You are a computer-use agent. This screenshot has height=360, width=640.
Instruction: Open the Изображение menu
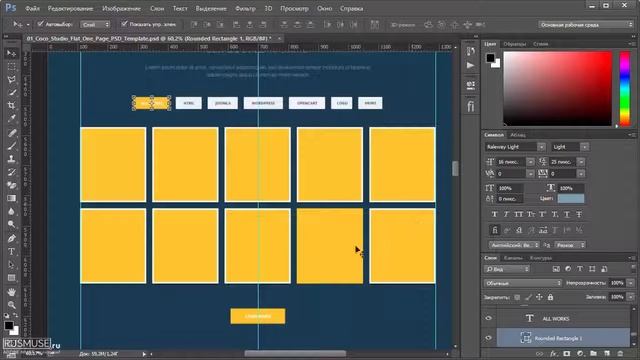(121, 8)
